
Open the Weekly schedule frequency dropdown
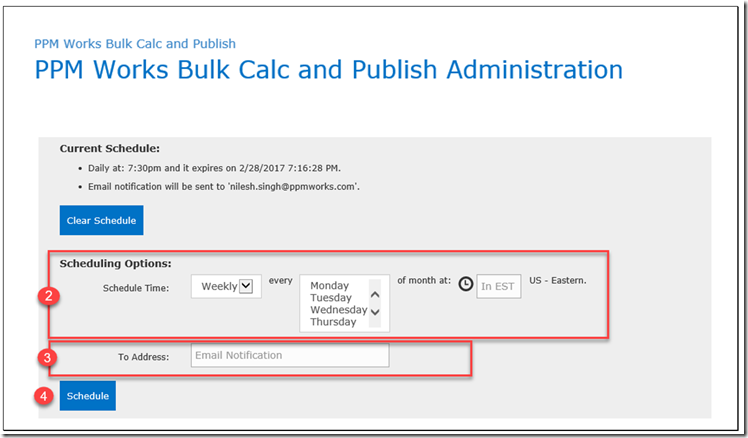(226, 286)
